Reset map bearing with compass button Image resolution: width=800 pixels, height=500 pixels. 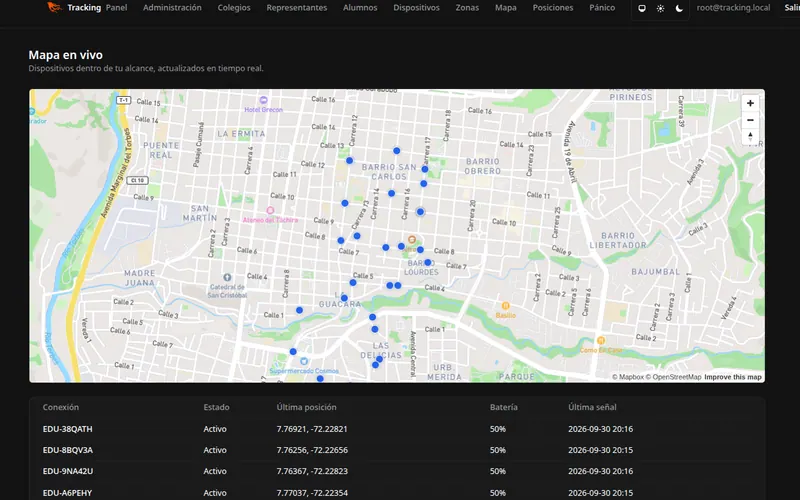(750, 136)
